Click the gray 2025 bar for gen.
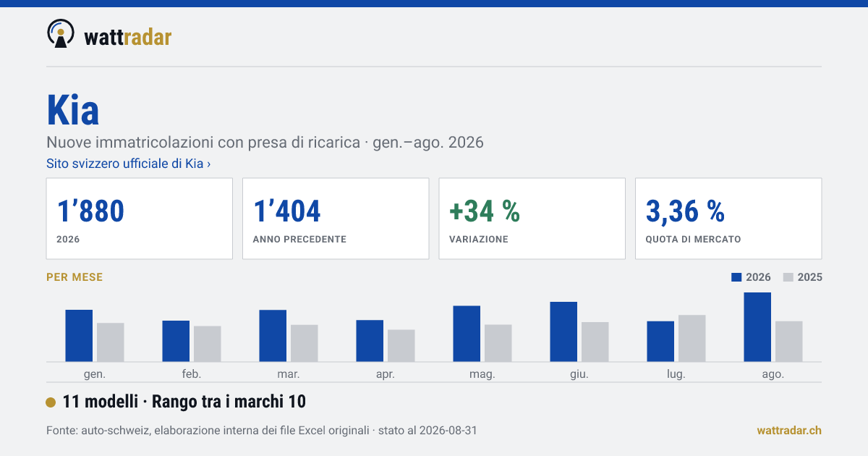Viewport: 868px width, 456px height. [111, 342]
